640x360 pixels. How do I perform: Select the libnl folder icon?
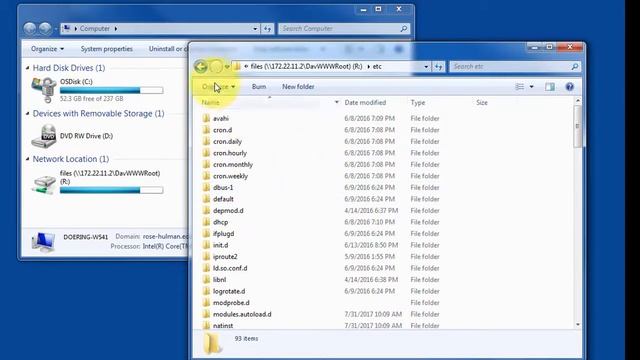pos(207,280)
